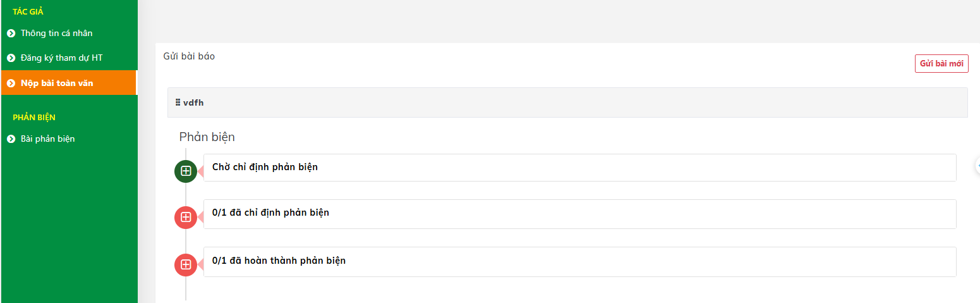Click the Gửi bài báo page title

tap(189, 57)
